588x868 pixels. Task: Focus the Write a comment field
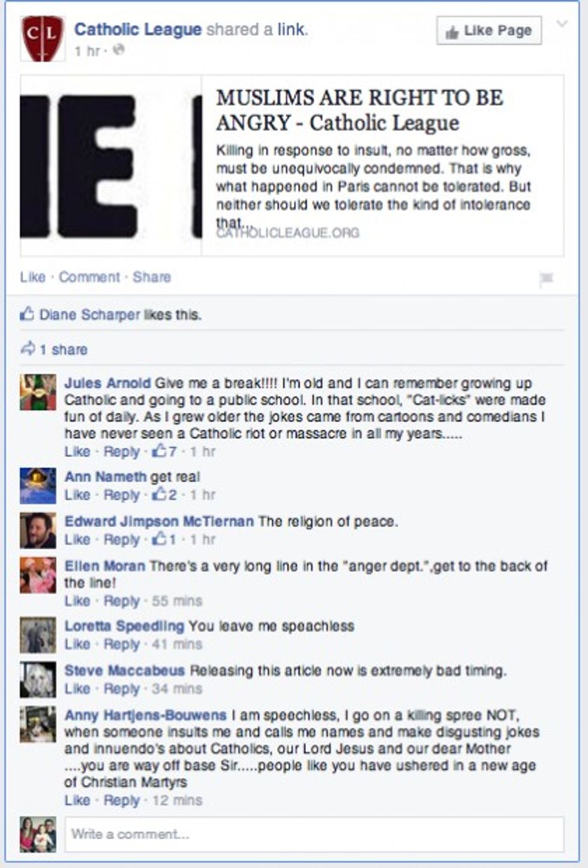click(x=314, y=834)
